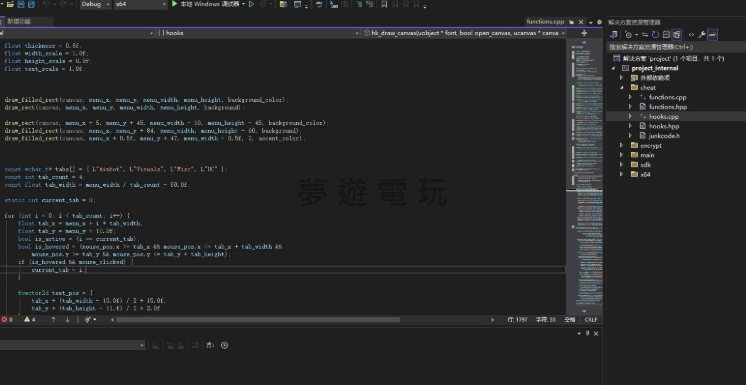Viewport: 746px width, 385px height.
Task: Click the code minimap vertical scrollbar
Action: click(x=584, y=177)
